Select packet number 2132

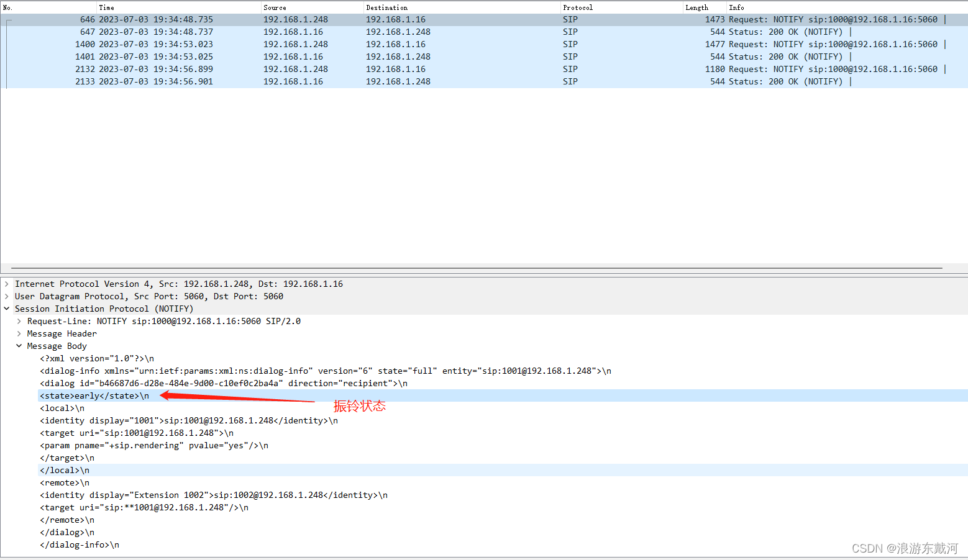(x=484, y=69)
